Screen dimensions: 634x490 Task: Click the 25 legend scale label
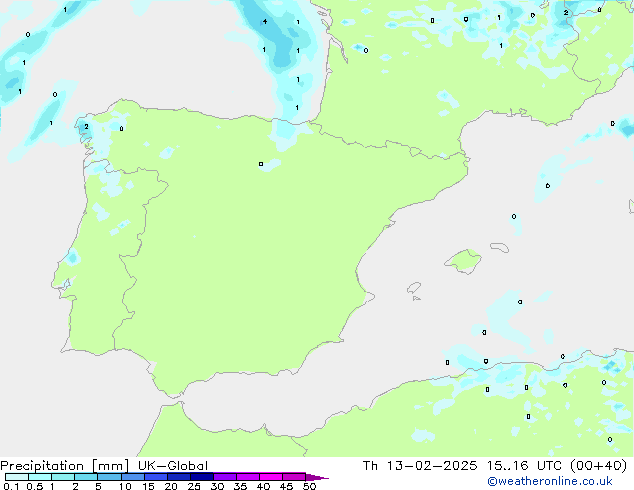[x=194, y=486]
